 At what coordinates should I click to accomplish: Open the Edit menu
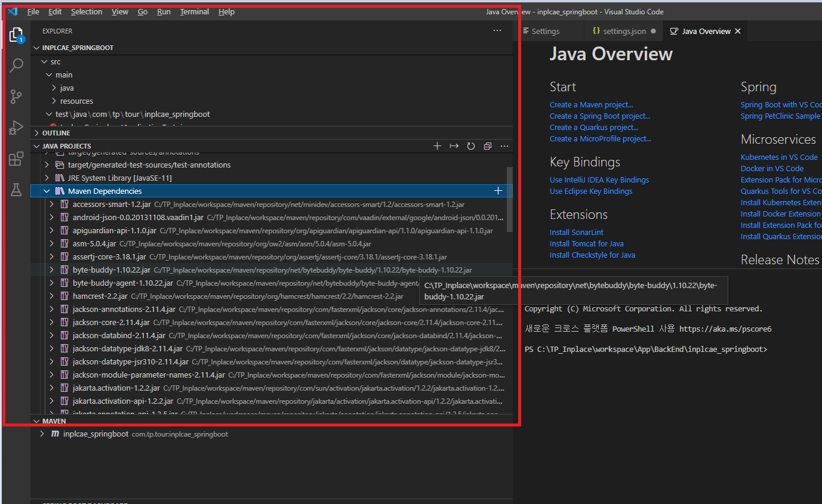pos(55,11)
